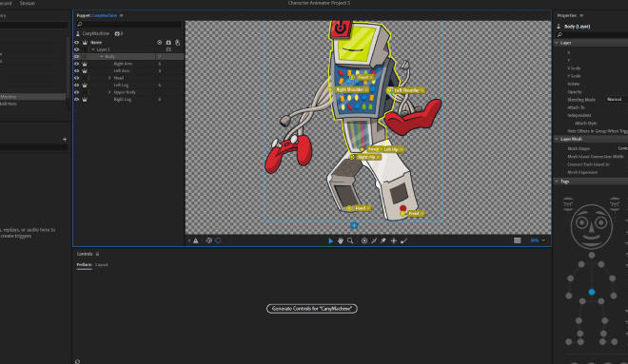Open the puppet view zoom percentage dropdown
Screen dimensions: 628x364
(538, 240)
